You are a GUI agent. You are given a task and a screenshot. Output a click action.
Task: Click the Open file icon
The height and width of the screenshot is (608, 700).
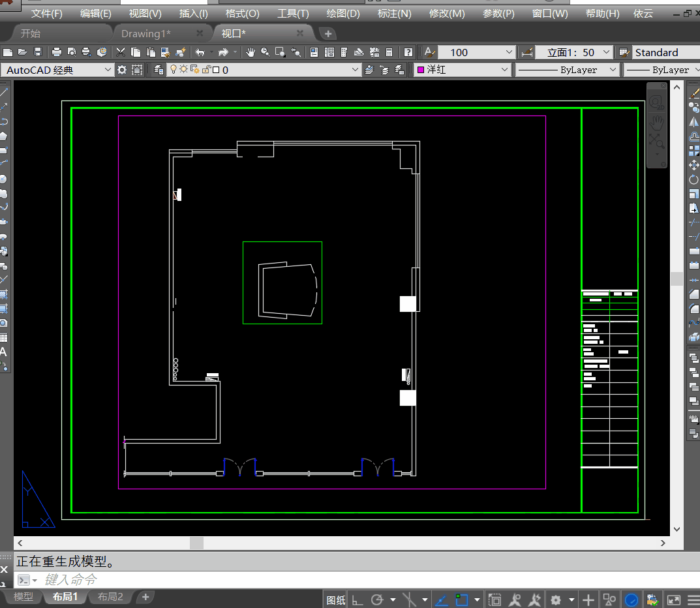pyautogui.click(x=23, y=52)
